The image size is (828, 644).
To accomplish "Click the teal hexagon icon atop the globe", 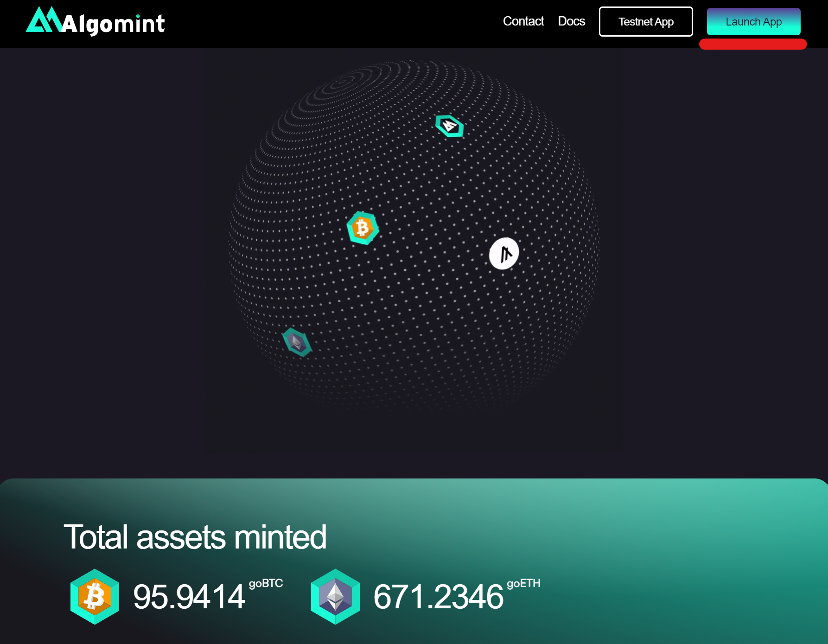I will click(x=449, y=126).
